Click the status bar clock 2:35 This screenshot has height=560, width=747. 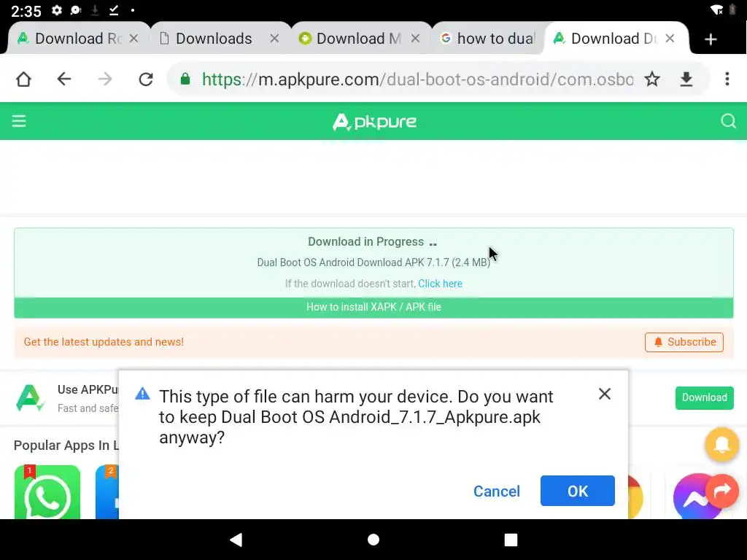[26, 10]
